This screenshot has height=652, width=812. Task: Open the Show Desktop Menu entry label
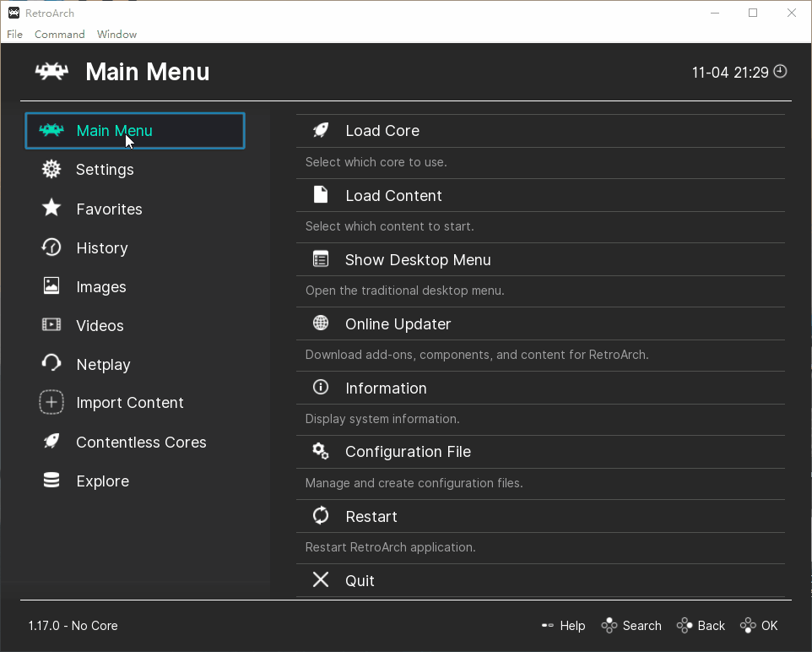coord(418,259)
